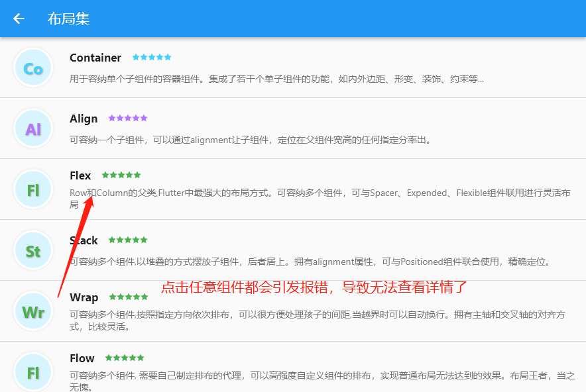
Task: Tap the St circle icon for Stack
Action: tap(33, 250)
